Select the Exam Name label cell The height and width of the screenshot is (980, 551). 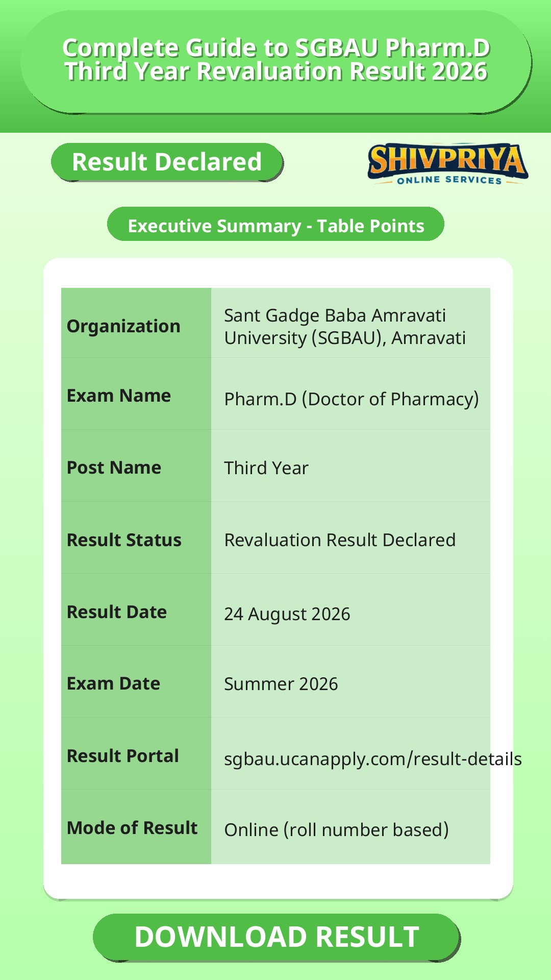pos(136,394)
